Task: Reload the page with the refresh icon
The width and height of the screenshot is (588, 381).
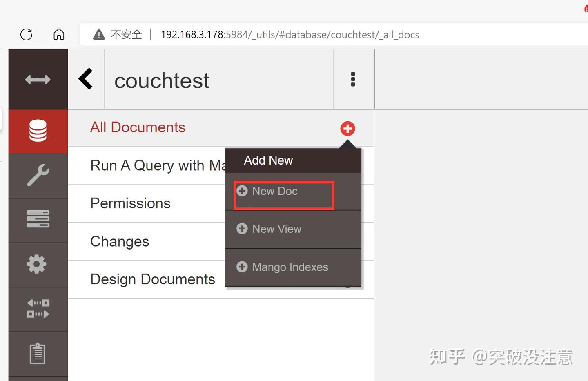Action: pyautogui.click(x=26, y=34)
